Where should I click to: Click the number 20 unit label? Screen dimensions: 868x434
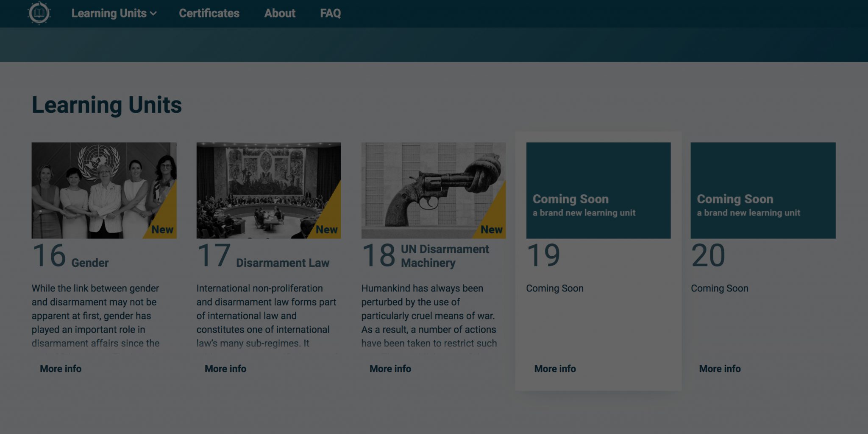708,255
